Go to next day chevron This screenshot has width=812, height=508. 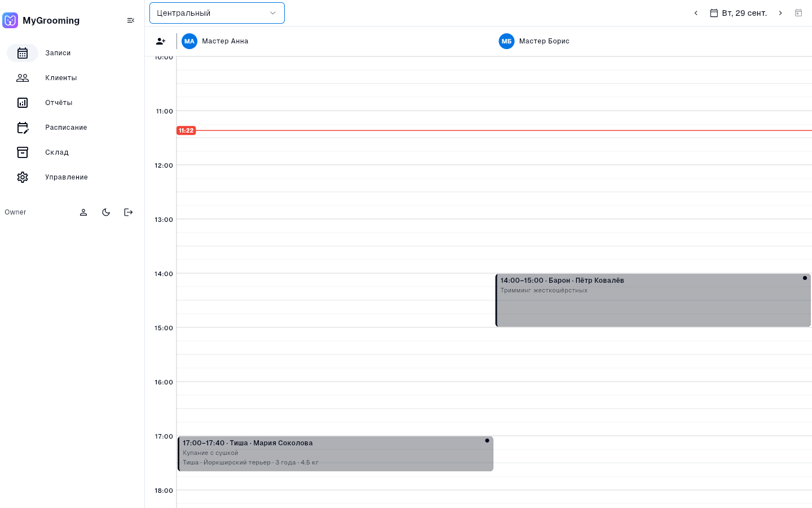(x=780, y=13)
